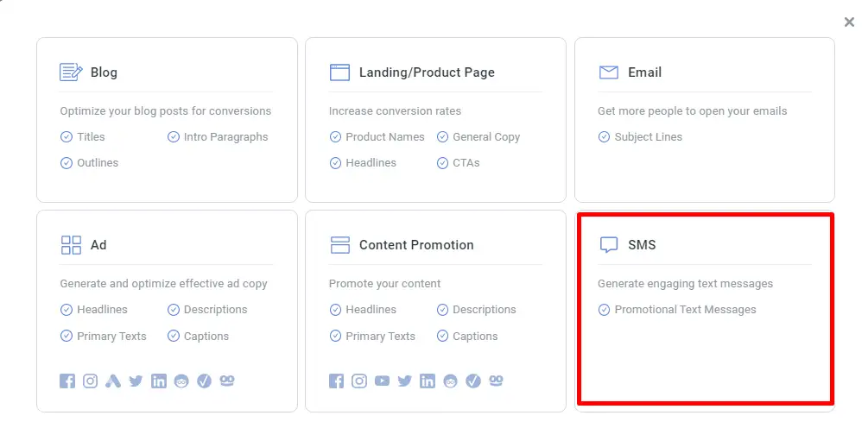This screenshot has height=447, width=868.
Task: Select Product Names under Landing/Product Page
Action: point(377,136)
